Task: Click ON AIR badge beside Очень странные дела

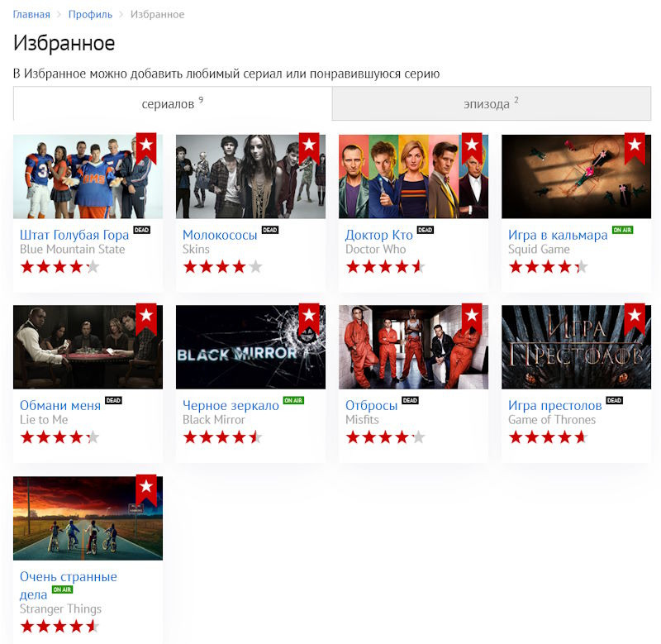Action: pos(63,589)
